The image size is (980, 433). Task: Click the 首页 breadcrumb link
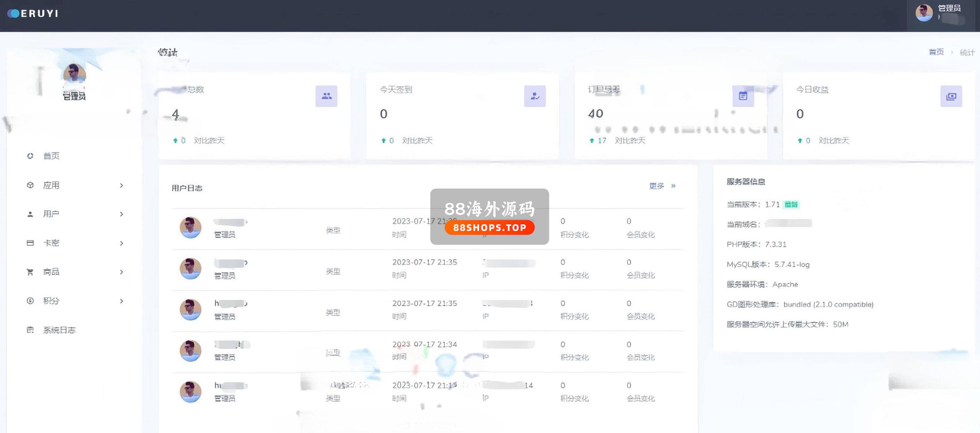(936, 52)
